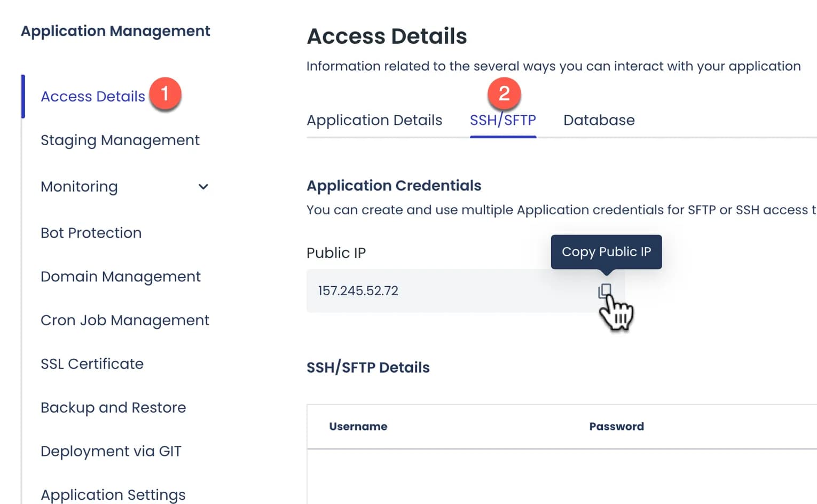
Task: Open the SSL Certificate section
Action: (x=91, y=364)
